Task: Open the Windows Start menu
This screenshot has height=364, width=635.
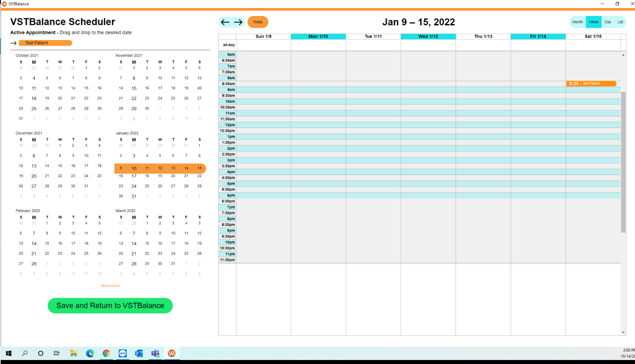Action: (8, 353)
